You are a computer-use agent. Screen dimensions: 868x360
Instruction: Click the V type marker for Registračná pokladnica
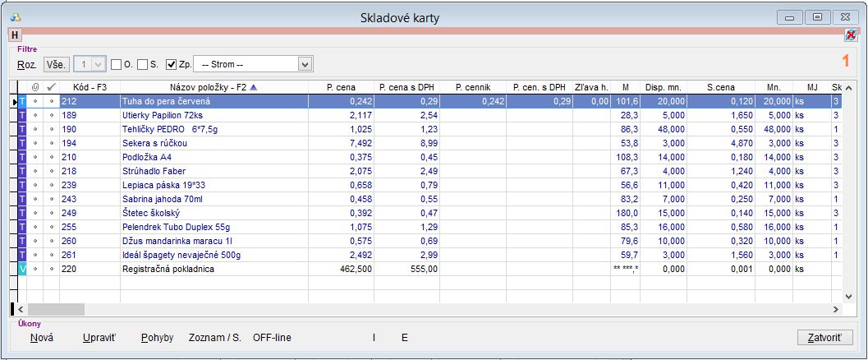pos(22,269)
